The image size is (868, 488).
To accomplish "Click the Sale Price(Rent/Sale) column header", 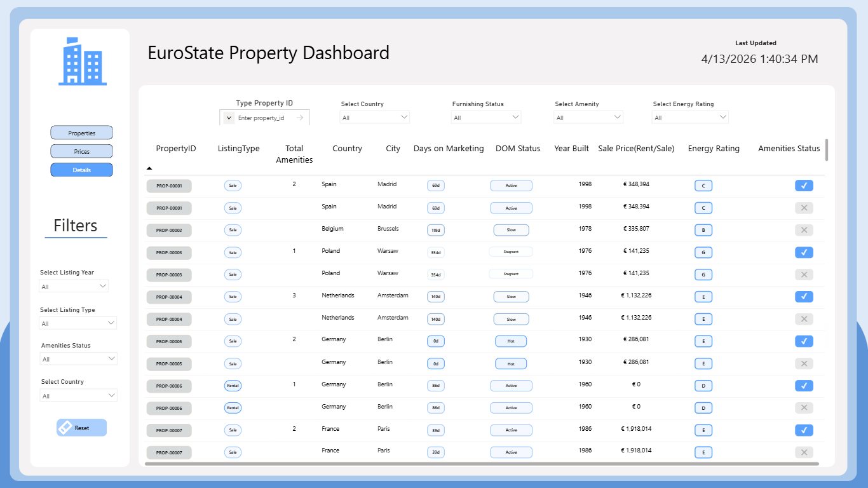I will (x=636, y=149).
